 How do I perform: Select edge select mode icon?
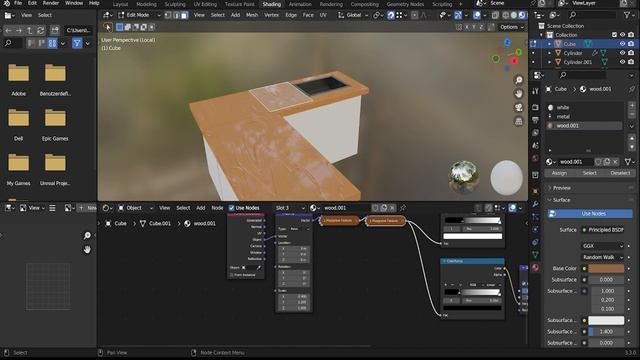(x=176, y=15)
